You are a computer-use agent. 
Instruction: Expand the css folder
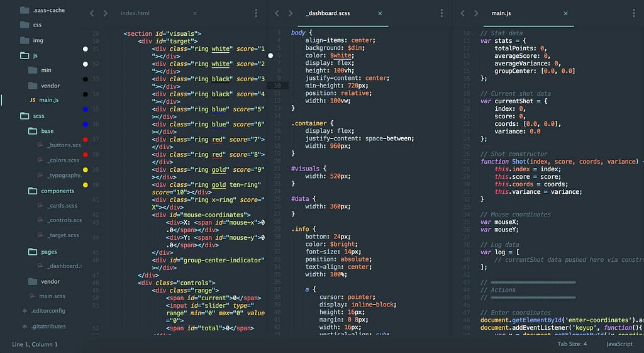pyautogui.click(x=31, y=25)
